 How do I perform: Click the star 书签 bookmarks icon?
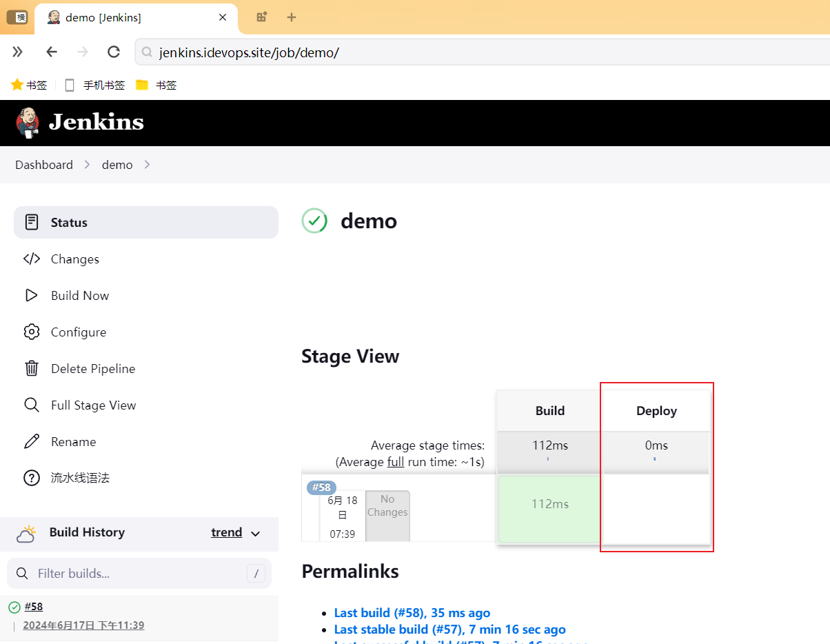coord(29,85)
